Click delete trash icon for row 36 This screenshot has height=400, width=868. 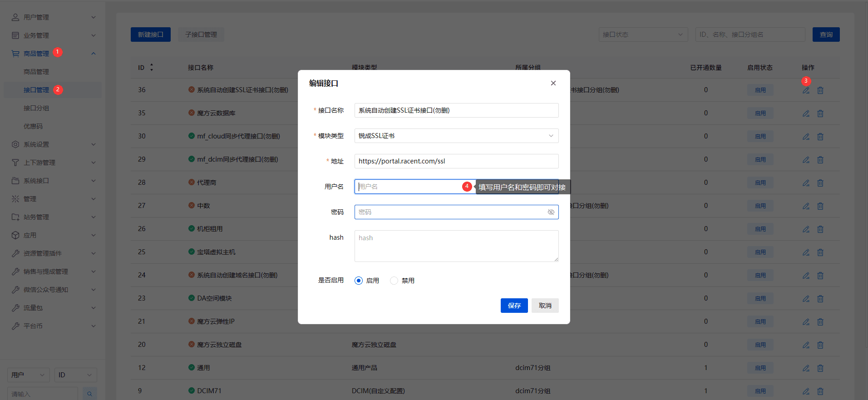click(x=820, y=90)
